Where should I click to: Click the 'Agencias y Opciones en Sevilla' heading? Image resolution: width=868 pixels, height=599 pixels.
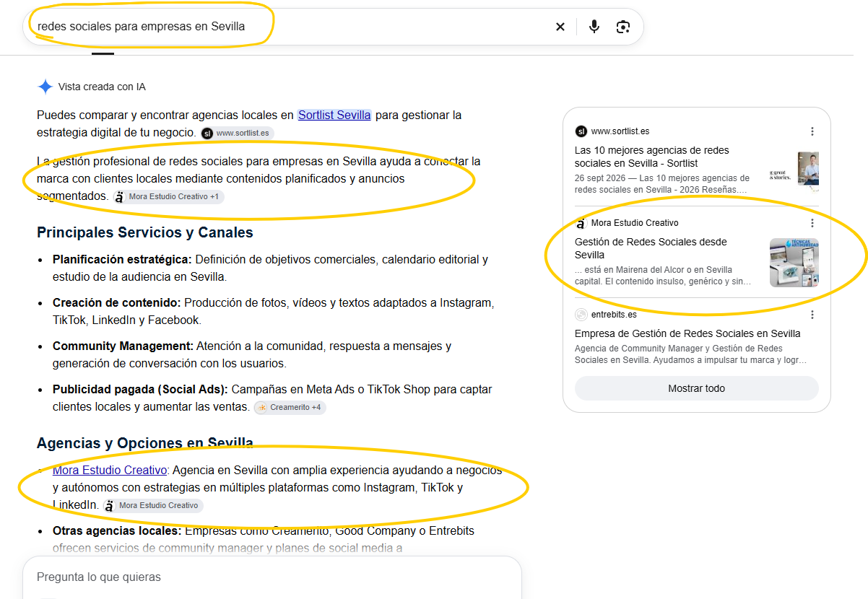(x=145, y=443)
